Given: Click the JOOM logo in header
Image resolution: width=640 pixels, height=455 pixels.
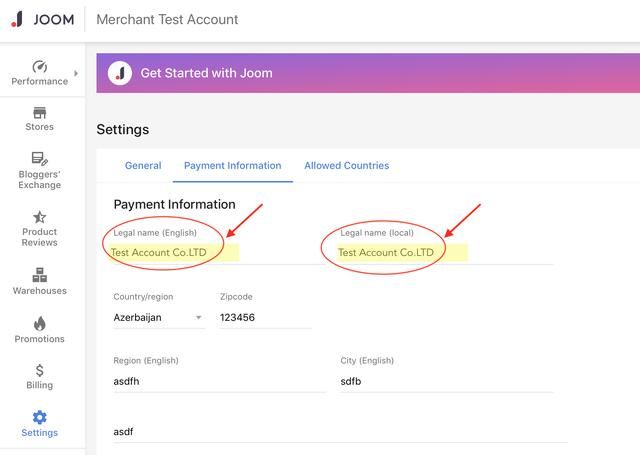Looking at the screenshot, I should pos(42,19).
